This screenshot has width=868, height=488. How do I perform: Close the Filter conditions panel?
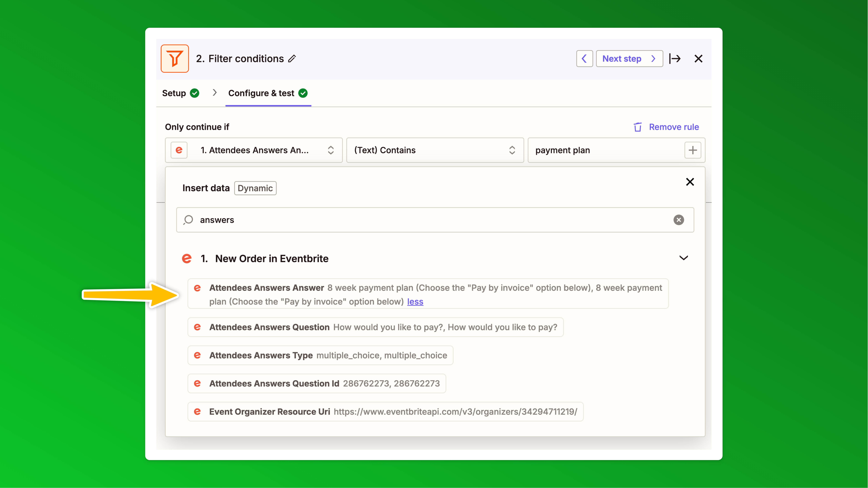pyautogui.click(x=698, y=59)
